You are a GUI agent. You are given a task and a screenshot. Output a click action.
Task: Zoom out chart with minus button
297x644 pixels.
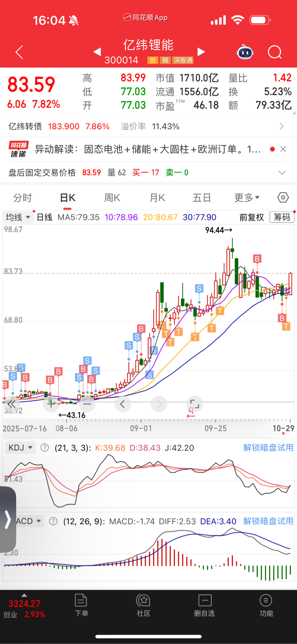coord(87,404)
